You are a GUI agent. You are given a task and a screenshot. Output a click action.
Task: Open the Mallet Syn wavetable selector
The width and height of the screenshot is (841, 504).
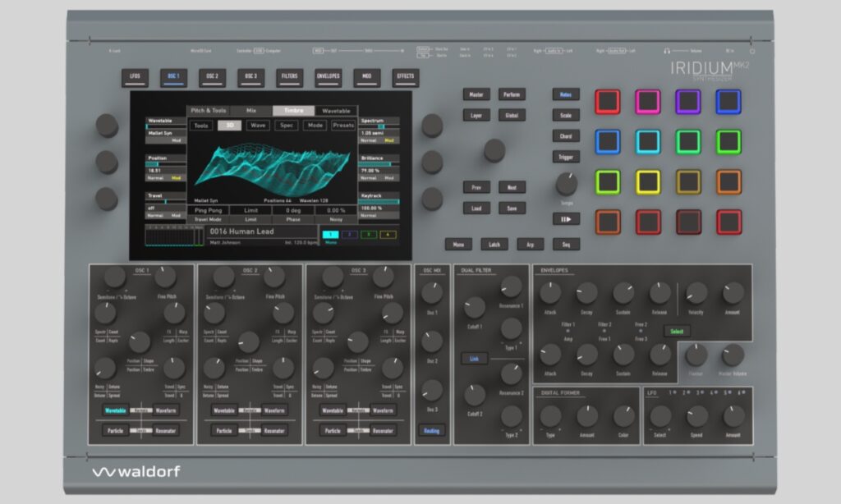[x=166, y=133]
